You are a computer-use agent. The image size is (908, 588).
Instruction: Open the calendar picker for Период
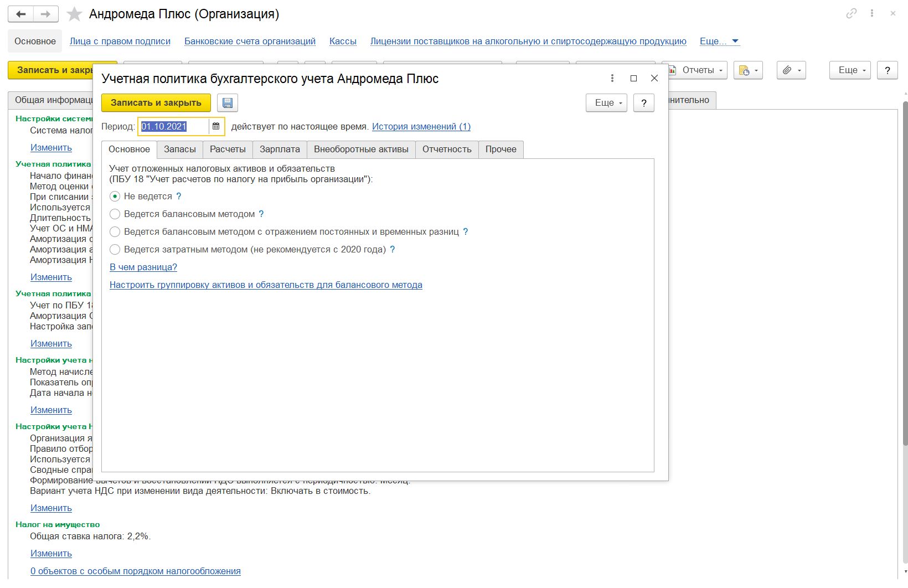click(x=216, y=127)
